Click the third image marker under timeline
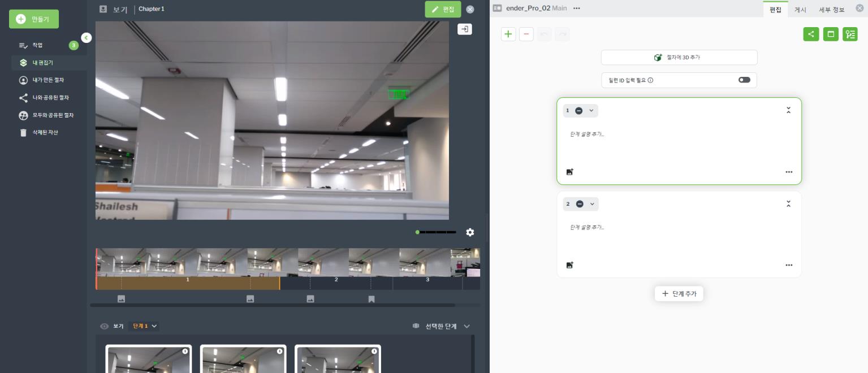This screenshot has height=373, width=868. tap(310, 299)
